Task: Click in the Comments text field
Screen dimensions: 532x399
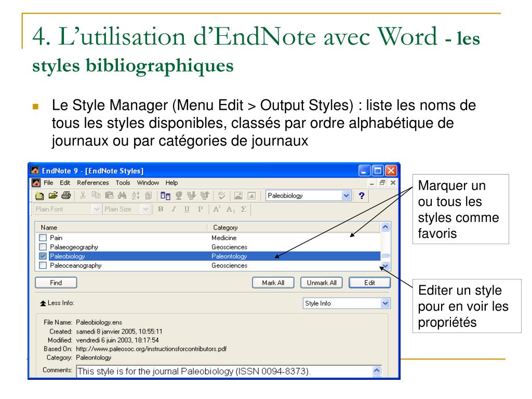Action: click(x=224, y=371)
